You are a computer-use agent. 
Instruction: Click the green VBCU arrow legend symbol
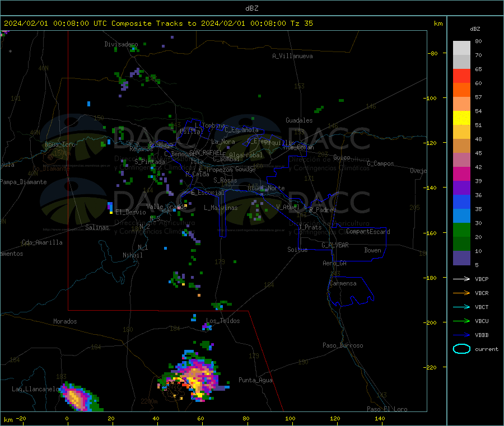tap(461, 321)
